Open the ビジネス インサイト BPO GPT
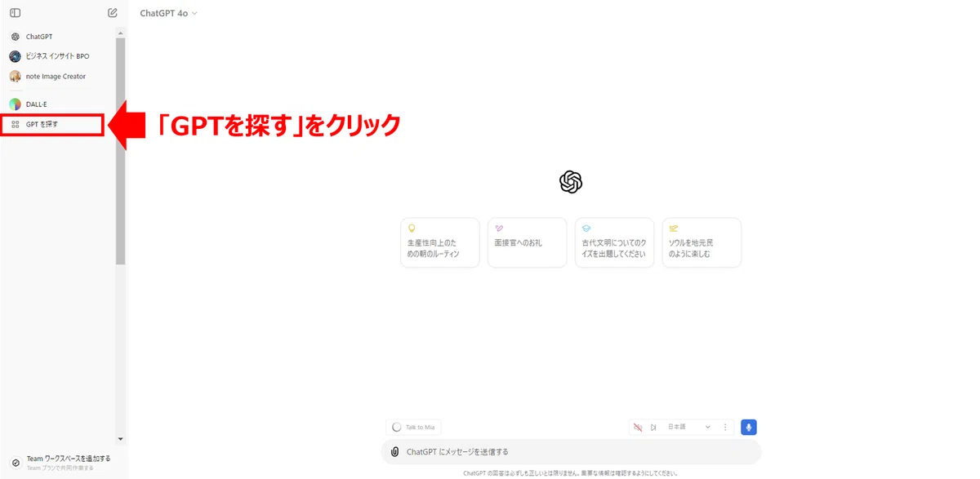The image size is (980, 479). point(57,56)
